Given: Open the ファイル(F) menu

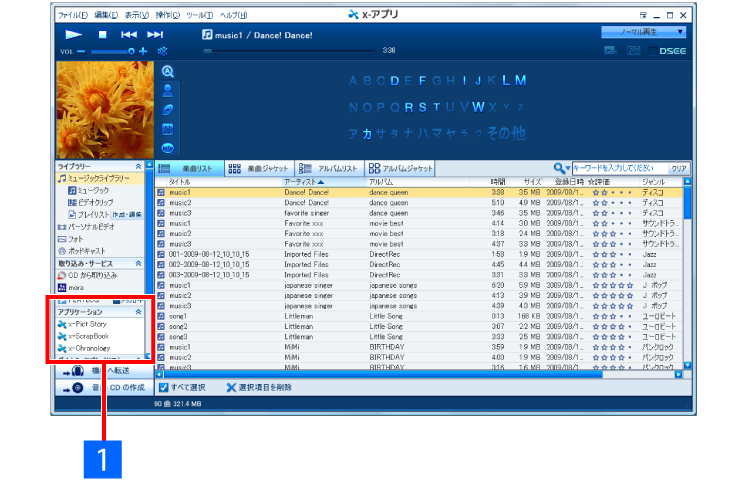Looking at the screenshot, I should click(72, 16).
